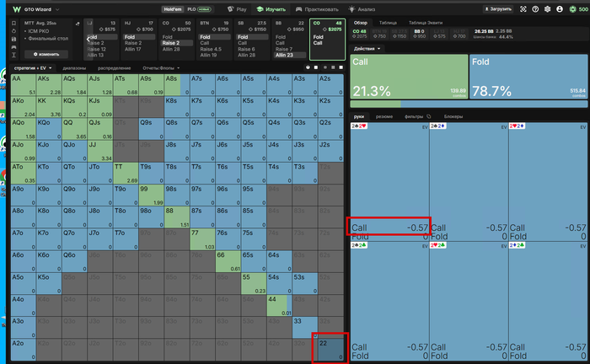This screenshot has height=364, width=590.
Task: Select the small dot matrix view icon
Action: click(325, 67)
